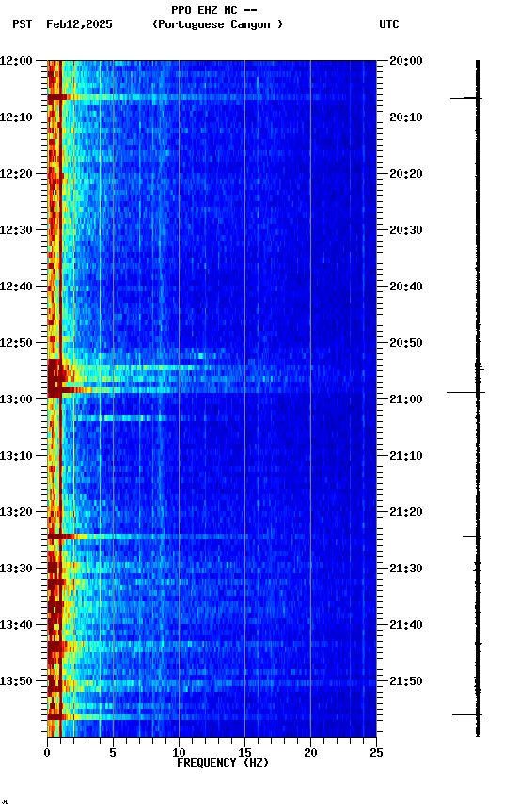Click the 12:50 PST time label
519x812 pixels.
point(16,343)
